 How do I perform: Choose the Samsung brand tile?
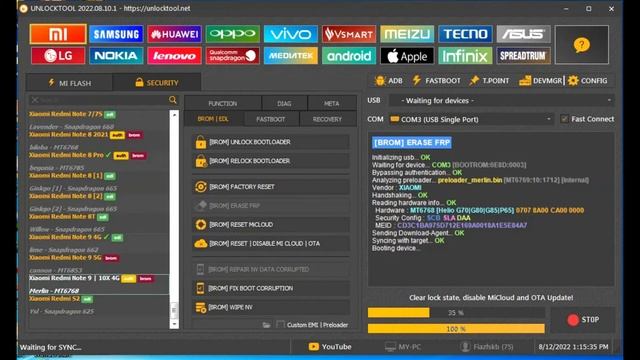click(116, 34)
